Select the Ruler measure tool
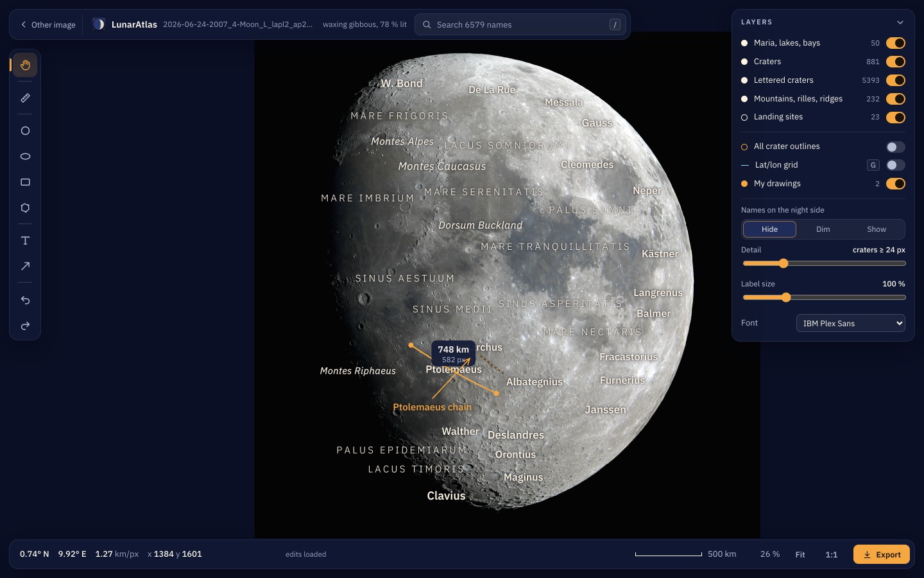This screenshot has height=578, width=924. (x=25, y=98)
